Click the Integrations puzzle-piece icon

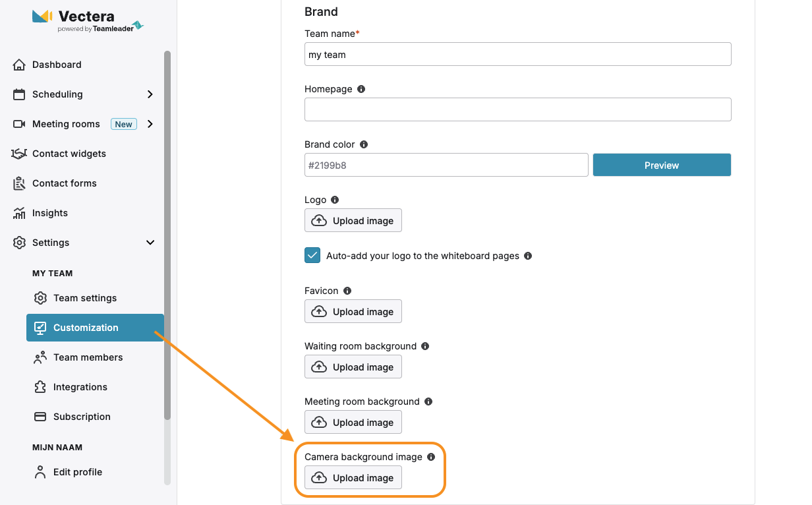click(x=40, y=387)
